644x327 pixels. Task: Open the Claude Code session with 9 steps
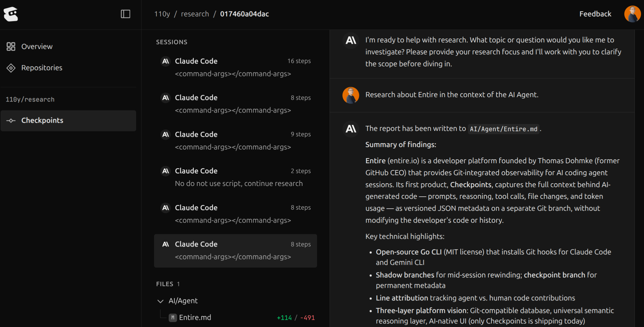[x=235, y=141]
